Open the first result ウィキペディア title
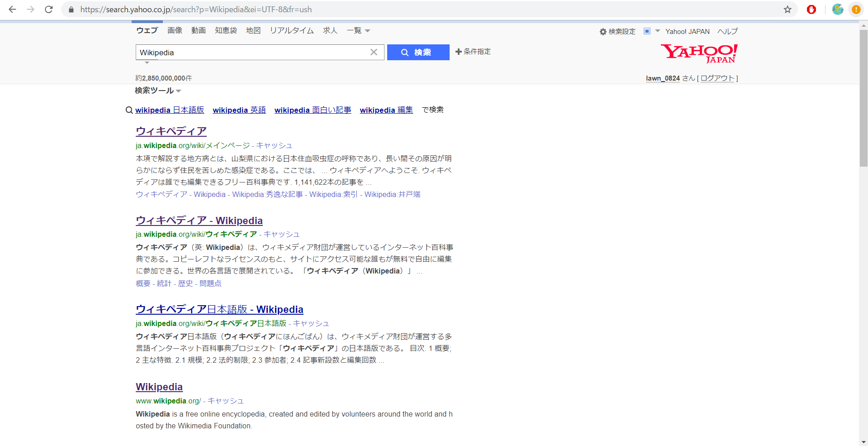Viewport: 868px width, 446px height. click(171, 131)
